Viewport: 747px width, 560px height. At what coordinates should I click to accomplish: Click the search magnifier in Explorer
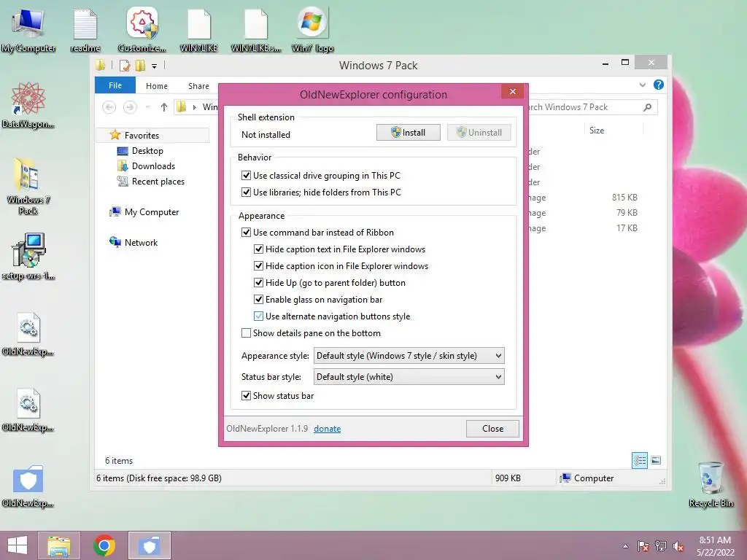[648, 107]
